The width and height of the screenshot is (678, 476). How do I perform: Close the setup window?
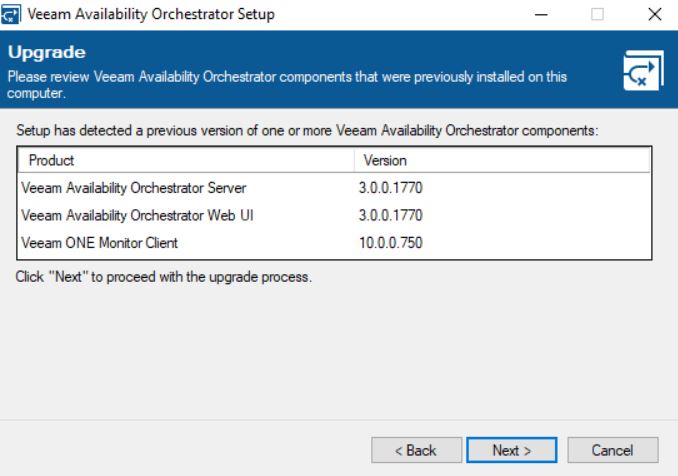tap(655, 14)
